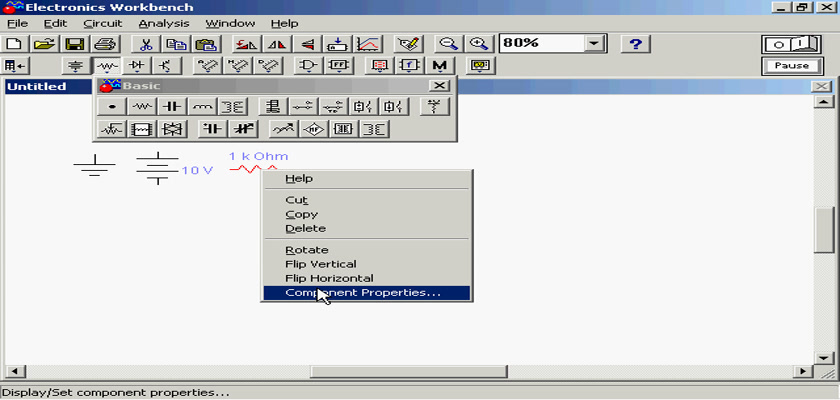
Task: Pick the Resistor Pack in Basic
Action: coord(142,129)
